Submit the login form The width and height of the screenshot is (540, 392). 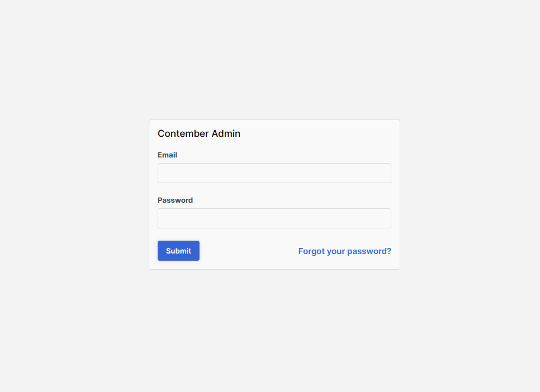coord(178,251)
